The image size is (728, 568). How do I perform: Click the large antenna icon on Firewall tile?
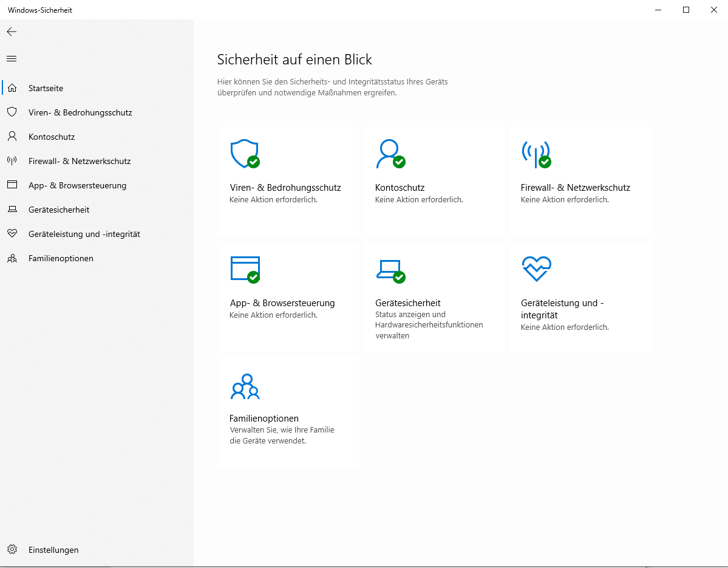pos(536,154)
